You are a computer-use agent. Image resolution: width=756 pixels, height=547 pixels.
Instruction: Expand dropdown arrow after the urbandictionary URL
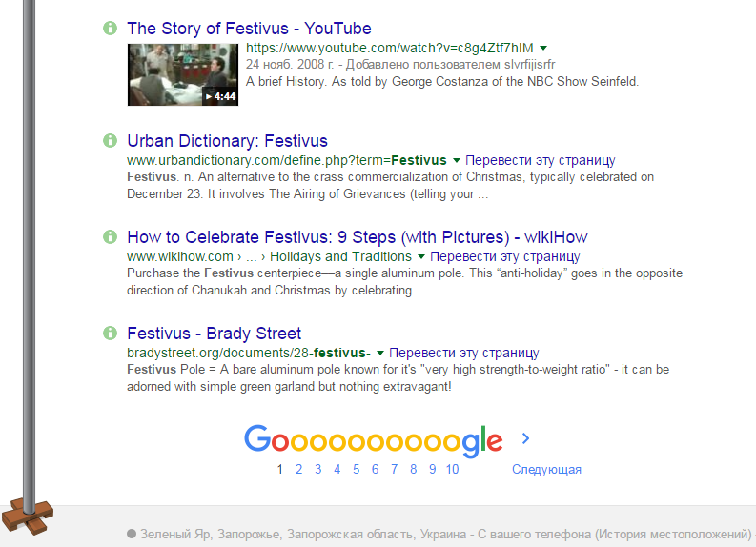(x=456, y=160)
